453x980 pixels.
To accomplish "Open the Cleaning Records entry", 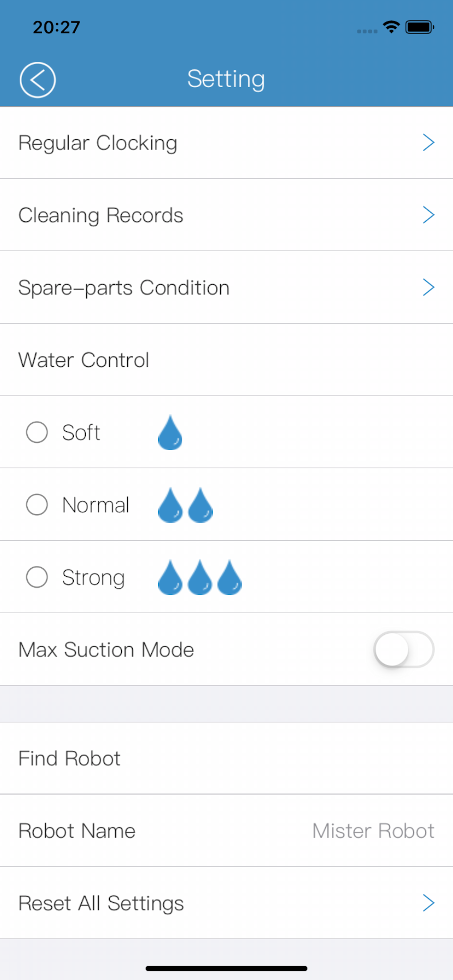I will point(226,215).
